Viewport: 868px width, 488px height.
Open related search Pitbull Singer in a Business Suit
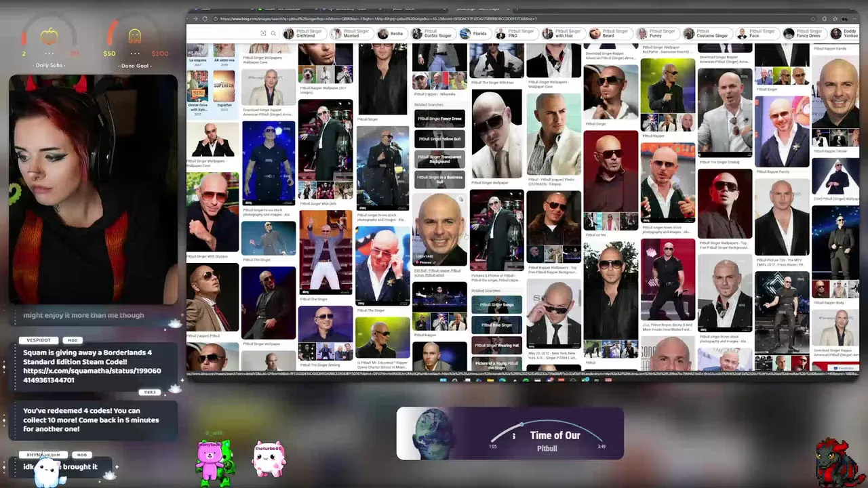click(439, 180)
